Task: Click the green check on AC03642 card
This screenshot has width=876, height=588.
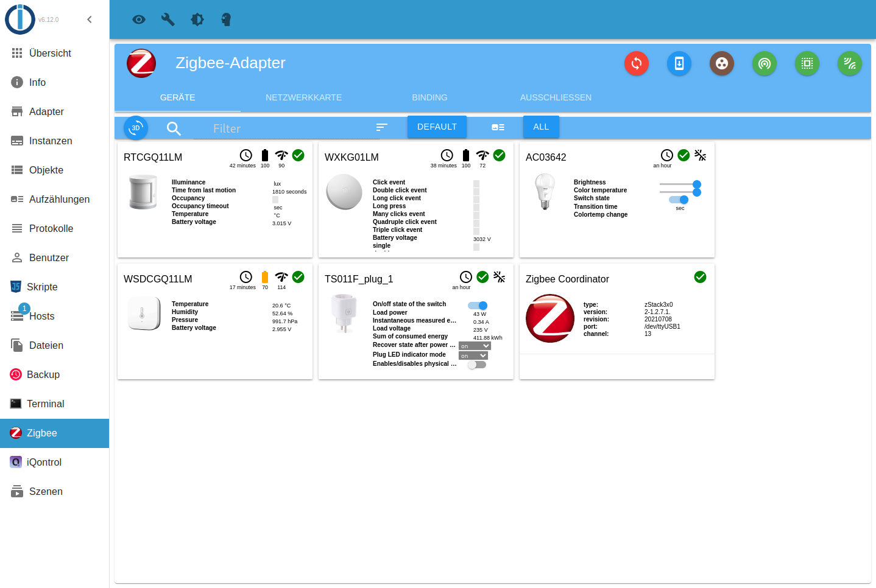Action: (683, 155)
